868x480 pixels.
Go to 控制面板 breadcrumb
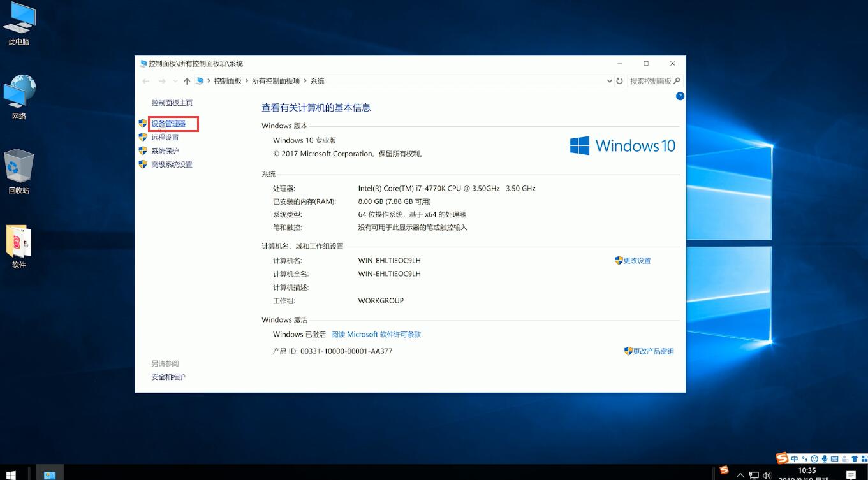pos(228,81)
